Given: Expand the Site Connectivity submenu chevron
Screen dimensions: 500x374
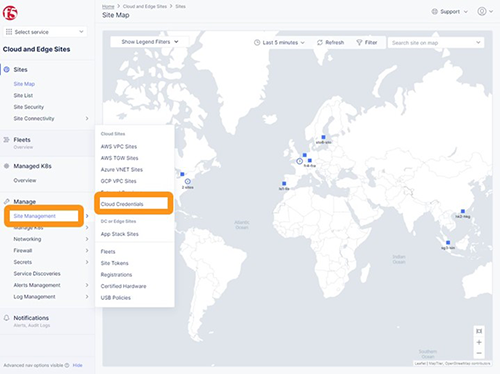Looking at the screenshot, I should coord(87,118).
